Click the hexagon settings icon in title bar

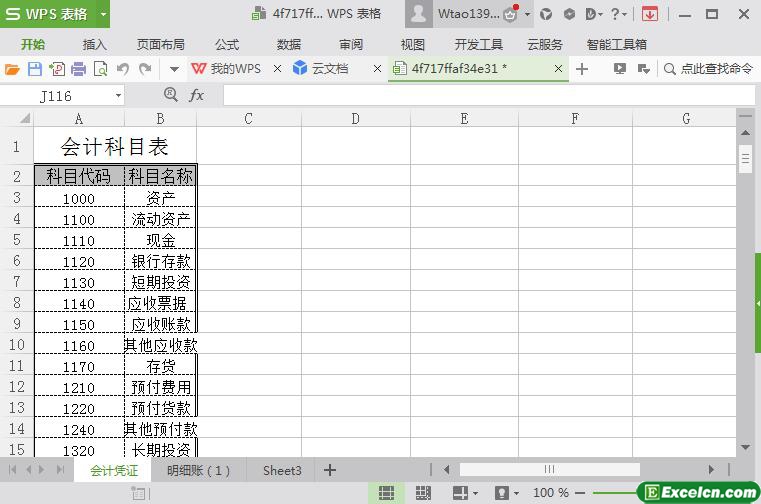(569, 14)
